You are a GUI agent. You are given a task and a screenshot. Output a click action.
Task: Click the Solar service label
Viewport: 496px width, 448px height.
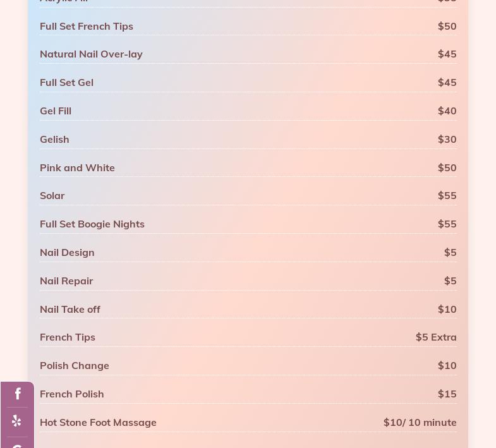coord(52,196)
